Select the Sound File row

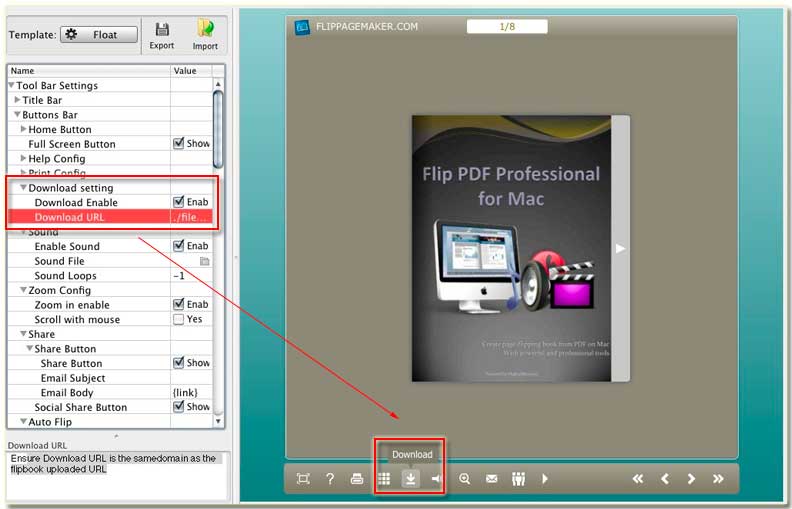pyautogui.click(x=110, y=261)
